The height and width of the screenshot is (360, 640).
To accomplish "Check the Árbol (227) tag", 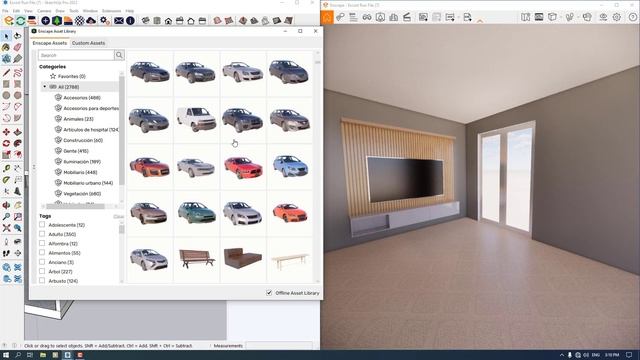I will [x=42, y=271].
